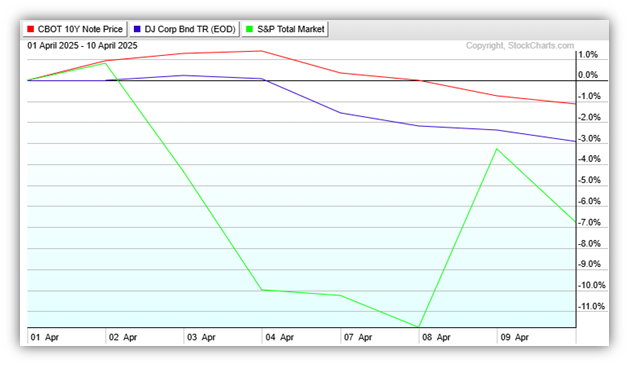Select the S&P Total Market legend tab
Viewport: 629px width, 366px height.
click(x=285, y=29)
